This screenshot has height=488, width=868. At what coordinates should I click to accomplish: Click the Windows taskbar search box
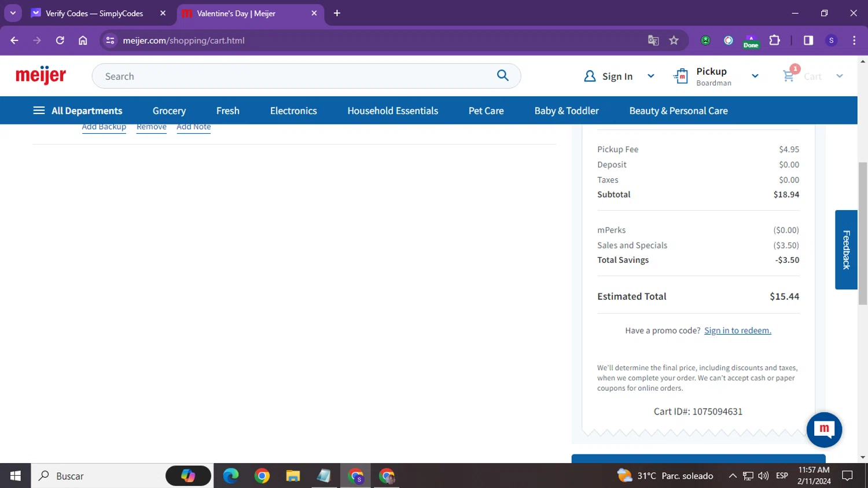tap(97, 476)
